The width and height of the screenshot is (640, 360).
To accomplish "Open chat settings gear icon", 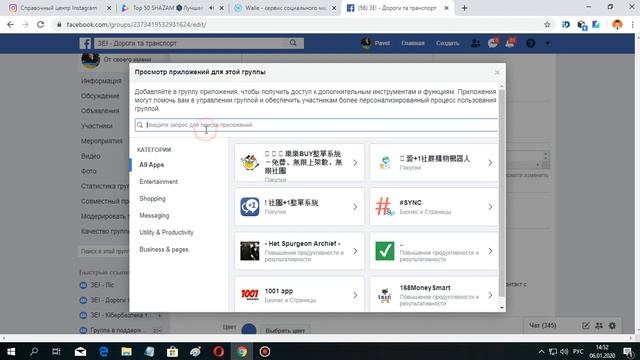I will pos(612,325).
